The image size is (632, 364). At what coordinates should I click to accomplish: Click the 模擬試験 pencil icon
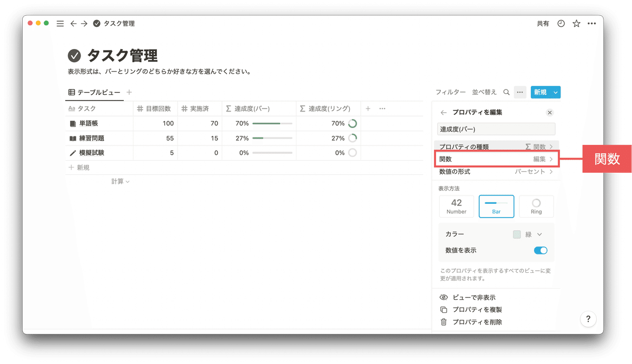click(x=73, y=153)
